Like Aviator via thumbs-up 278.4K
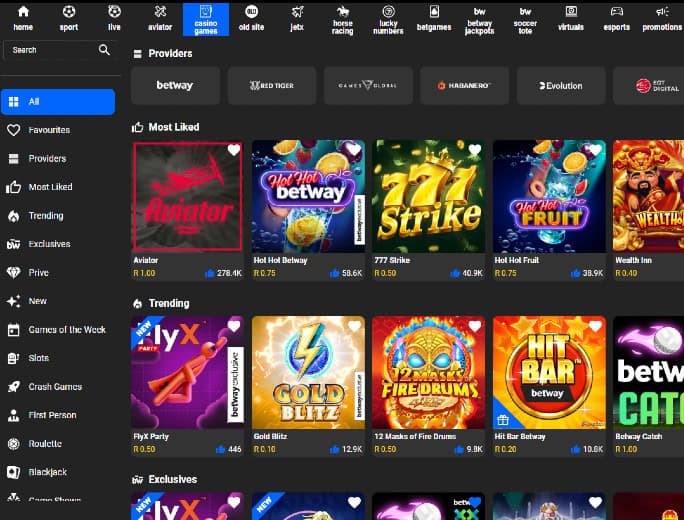This screenshot has width=684, height=520. click(209, 274)
